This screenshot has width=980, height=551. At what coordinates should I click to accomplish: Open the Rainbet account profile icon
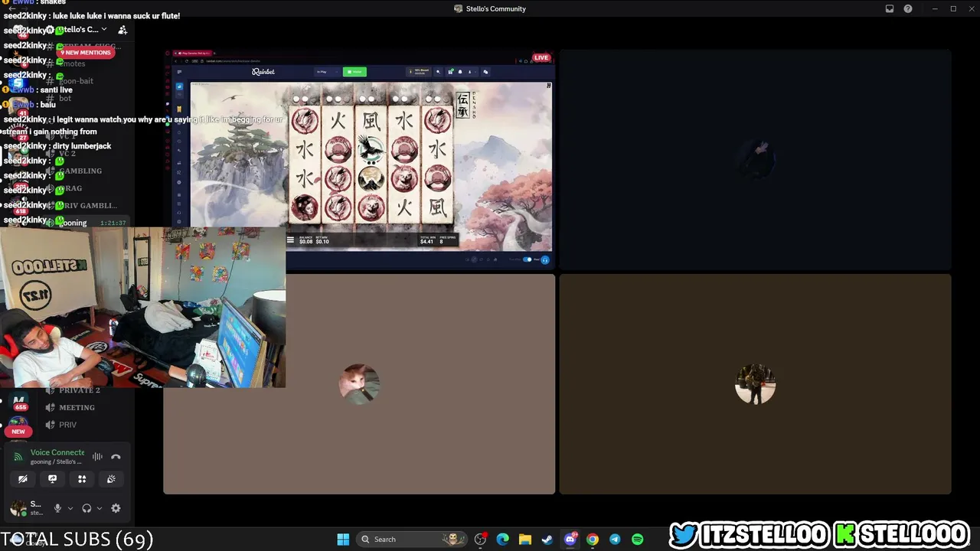click(x=469, y=72)
